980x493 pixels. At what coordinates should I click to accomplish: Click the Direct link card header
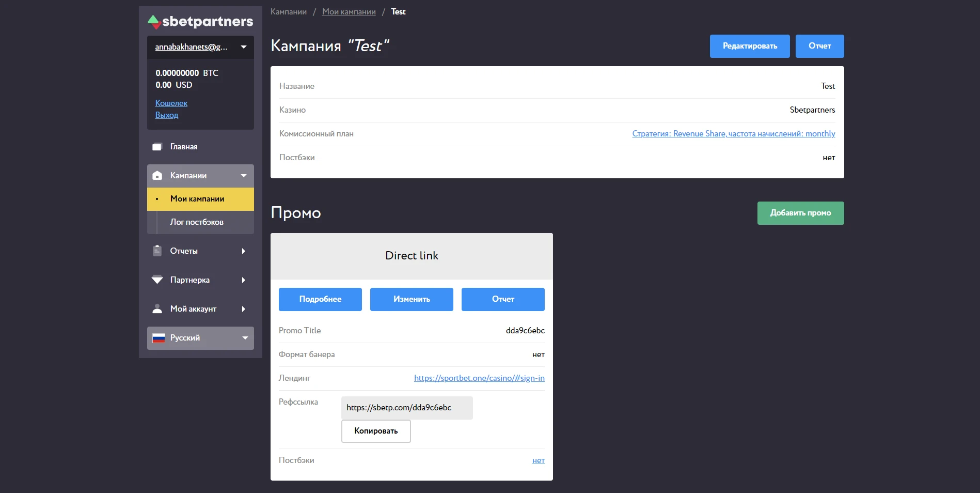(x=412, y=256)
